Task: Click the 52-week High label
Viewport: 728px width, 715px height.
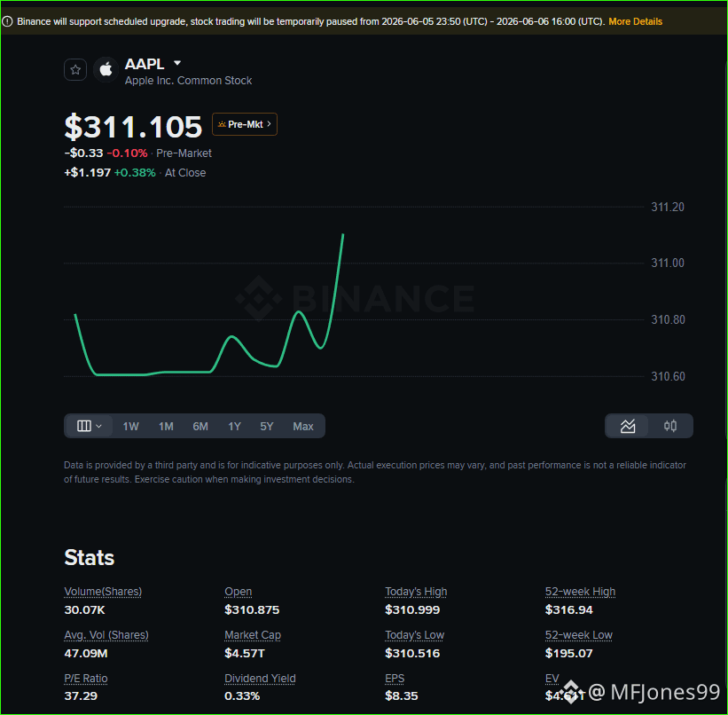Action: tap(580, 592)
